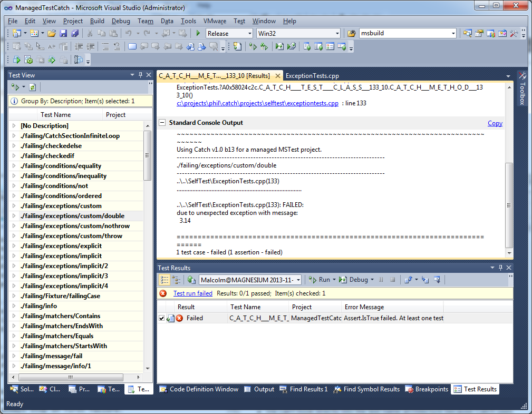532x414 pixels.
Task: Click the Run button in Test Results toolbar
Action: 320,280
